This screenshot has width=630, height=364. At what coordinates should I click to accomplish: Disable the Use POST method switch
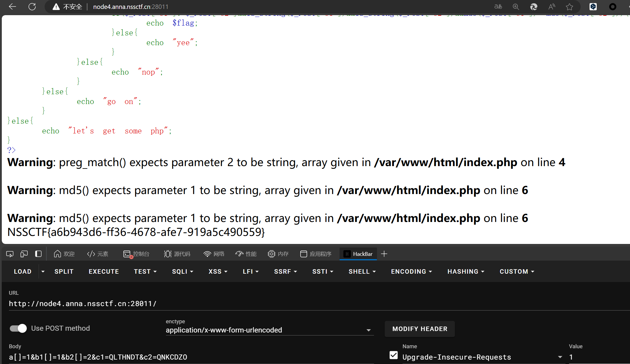(x=18, y=328)
